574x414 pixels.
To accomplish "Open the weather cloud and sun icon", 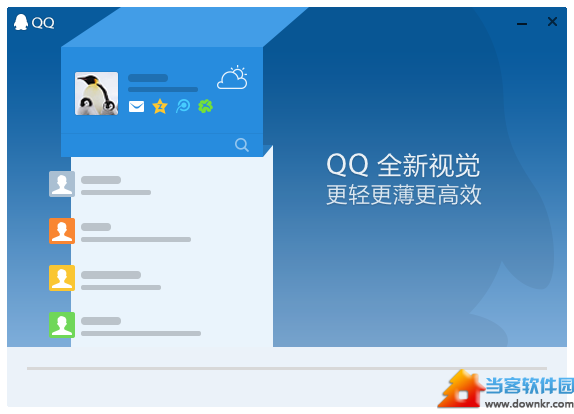I will pyautogui.click(x=232, y=78).
